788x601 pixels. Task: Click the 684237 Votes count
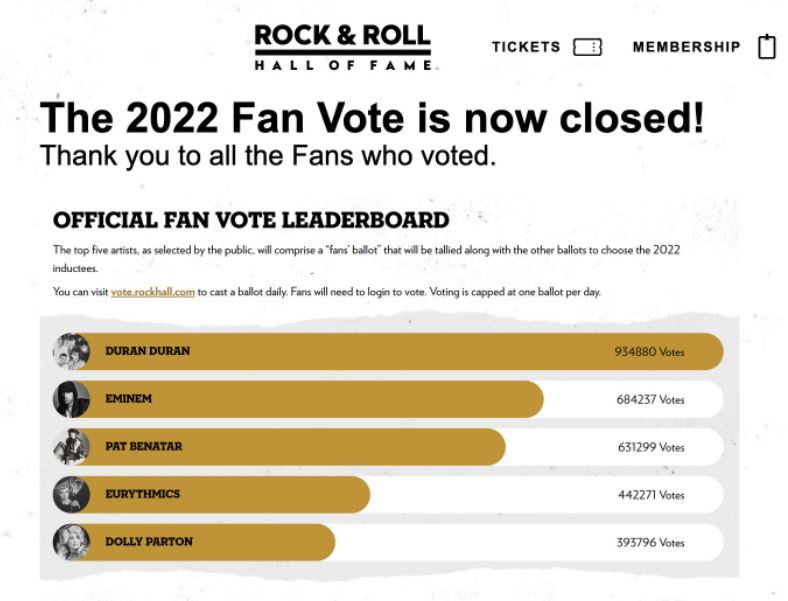650,399
